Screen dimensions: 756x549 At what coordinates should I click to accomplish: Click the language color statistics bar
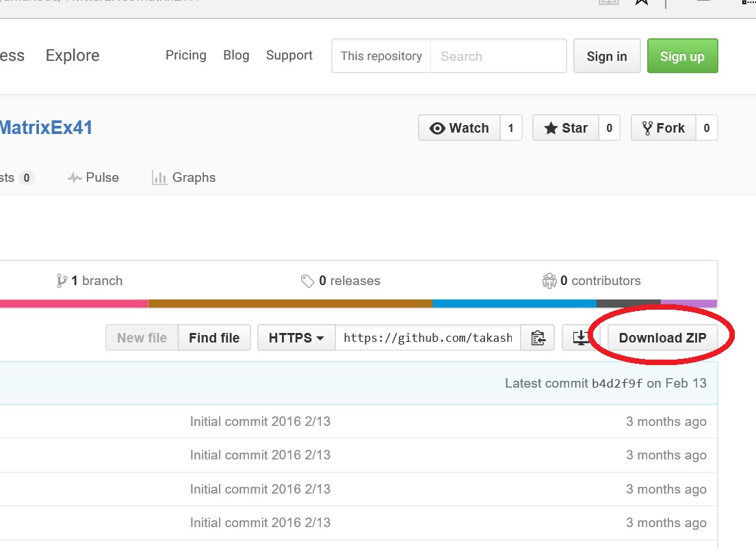(359, 304)
